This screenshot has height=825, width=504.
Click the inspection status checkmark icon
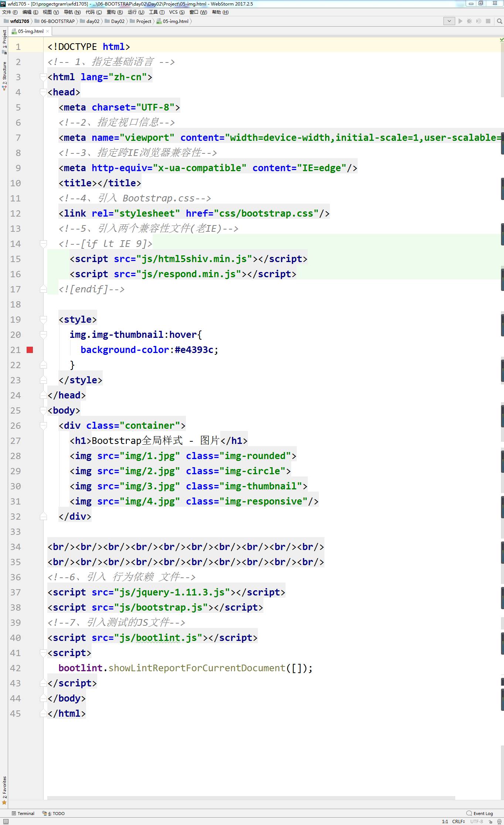[501, 40]
